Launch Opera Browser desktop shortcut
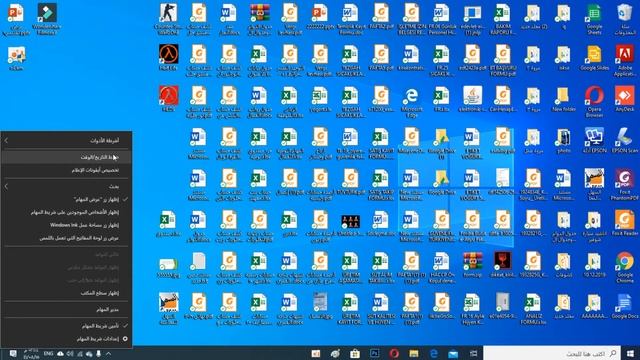 coord(594,102)
